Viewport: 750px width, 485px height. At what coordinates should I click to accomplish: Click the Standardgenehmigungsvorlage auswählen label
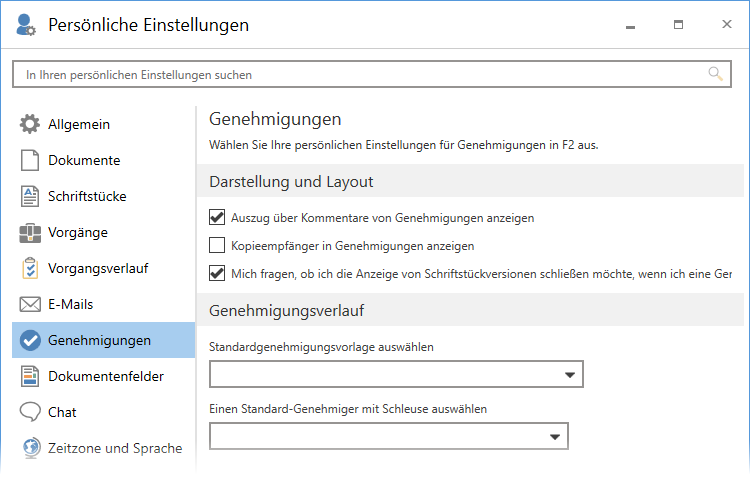(321, 347)
